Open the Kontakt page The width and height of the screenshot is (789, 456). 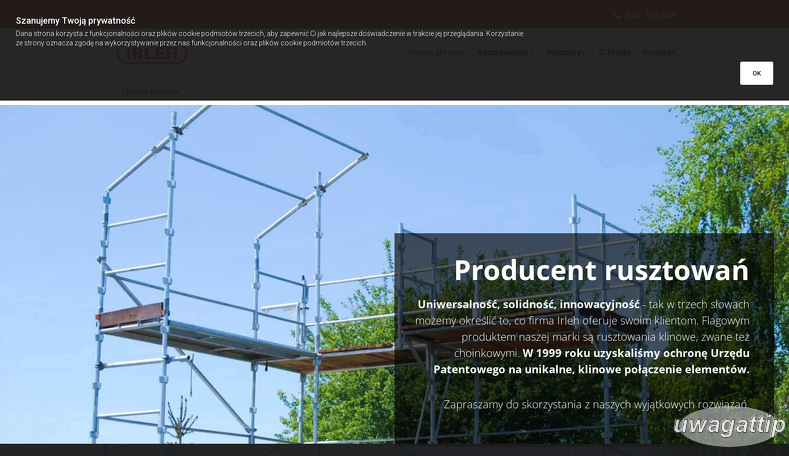coord(659,52)
